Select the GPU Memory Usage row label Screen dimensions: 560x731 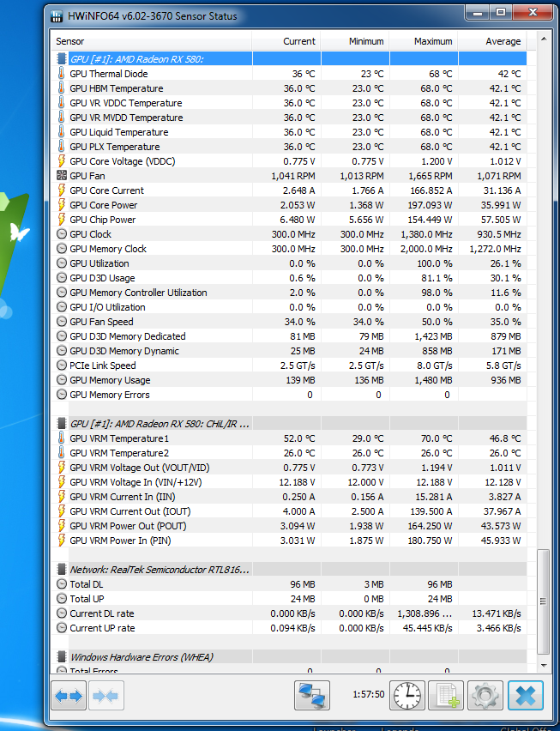(x=110, y=380)
